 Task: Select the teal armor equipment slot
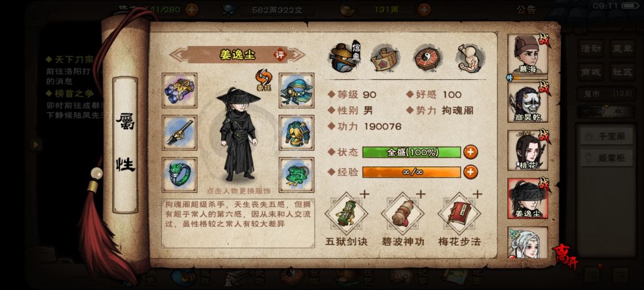click(296, 132)
